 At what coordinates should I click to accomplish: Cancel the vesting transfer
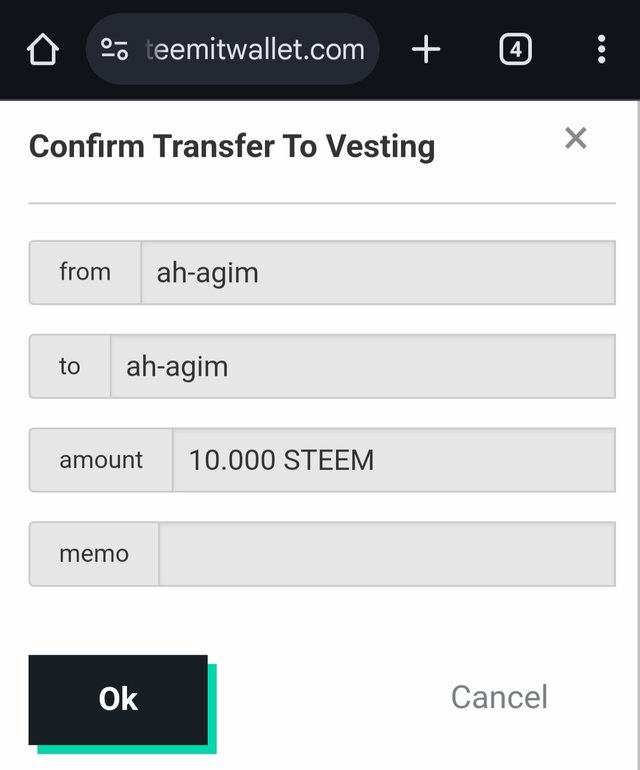[499, 697]
